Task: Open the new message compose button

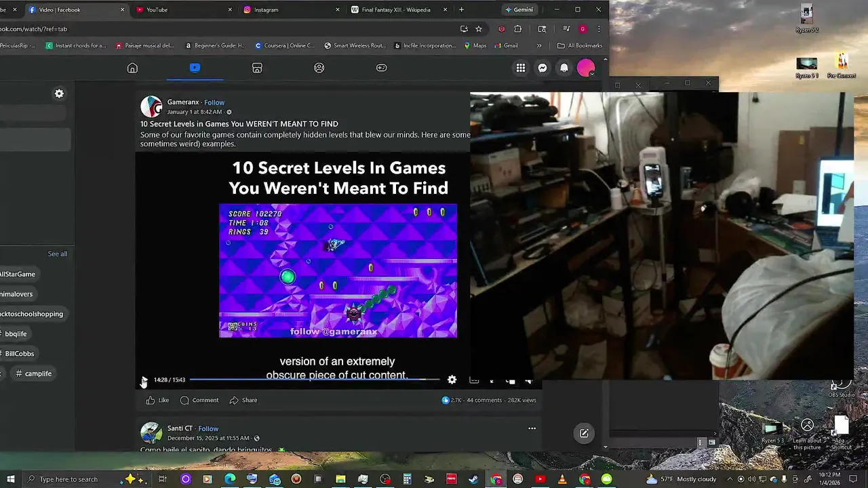Action: click(x=584, y=433)
